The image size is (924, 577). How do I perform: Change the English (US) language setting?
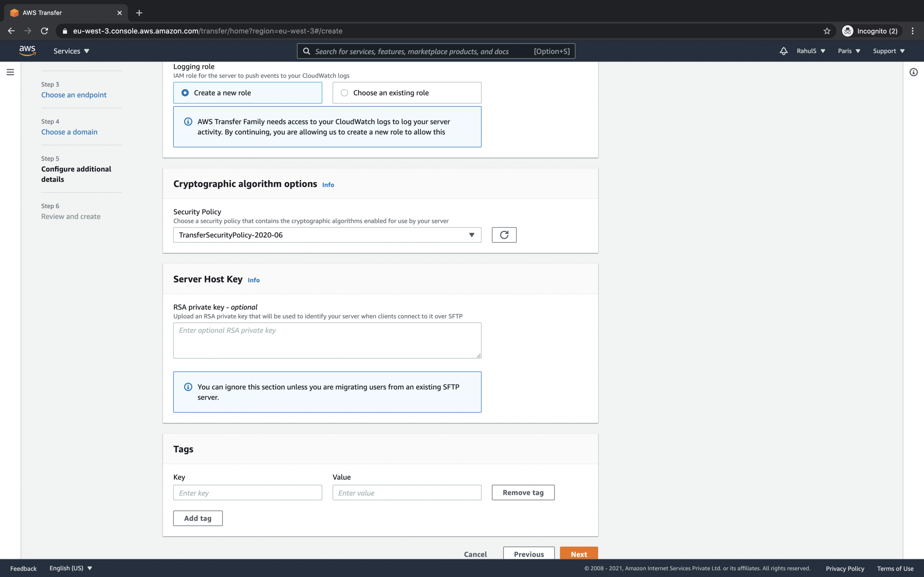[x=71, y=568]
